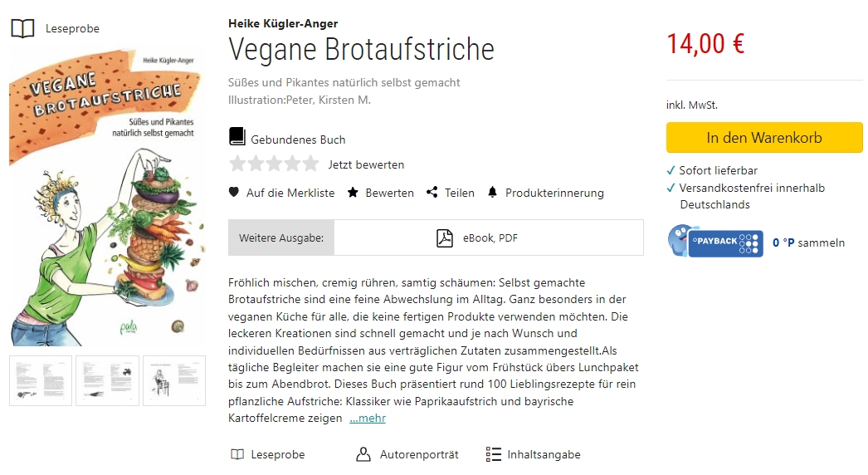Viewport: 868px width, 475px height.
Task: Click the Inhaltsangabe list icon
Action: (494, 454)
